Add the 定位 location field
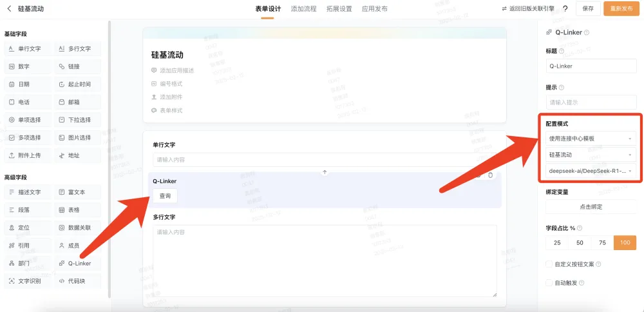The width and height of the screenshot is (644, 312). 28,228
